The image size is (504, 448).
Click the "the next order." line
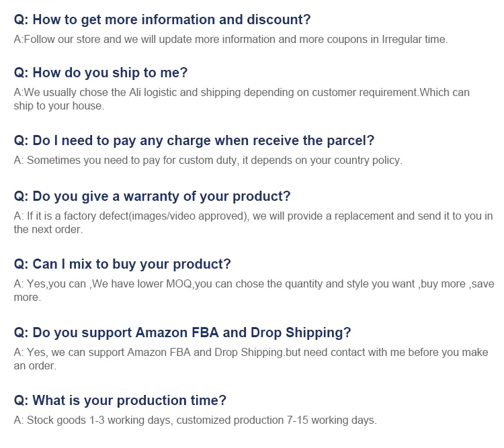(x=48, y=229)
